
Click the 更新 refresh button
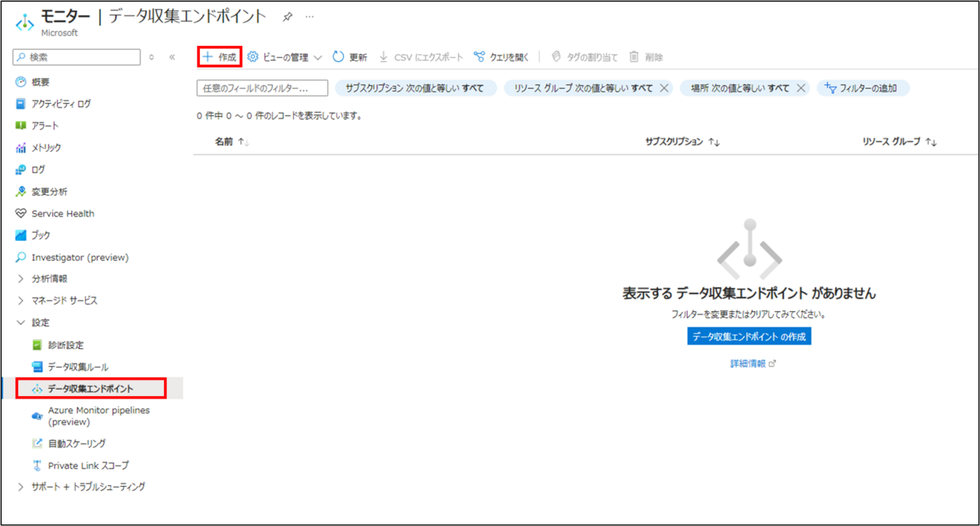pos(350,57)
